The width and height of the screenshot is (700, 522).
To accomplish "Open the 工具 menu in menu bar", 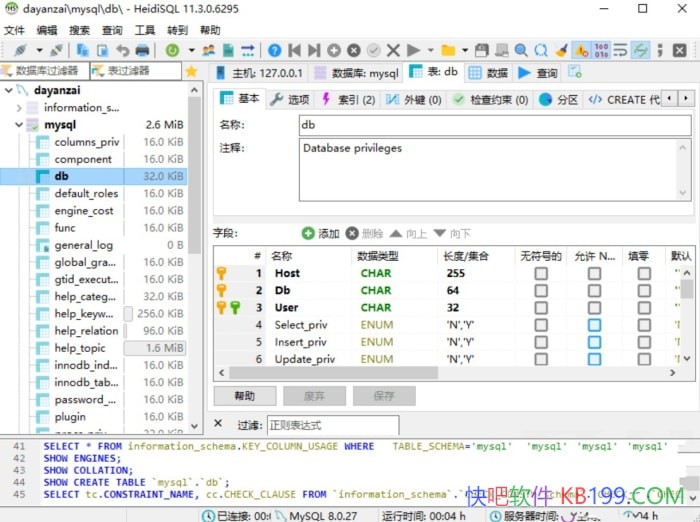I will coord(145,30).
